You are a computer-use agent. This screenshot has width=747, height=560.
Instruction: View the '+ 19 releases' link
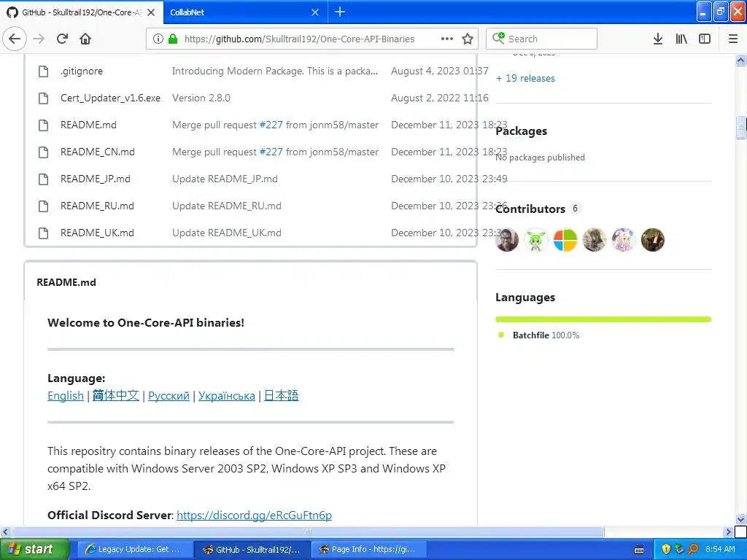pyautogui.click(x=525, y=78)
